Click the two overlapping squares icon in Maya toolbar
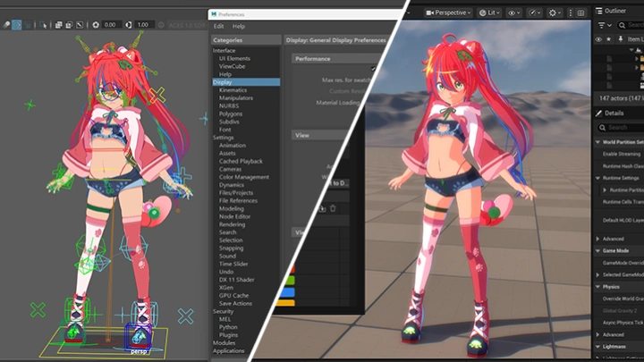Image resolution: width=644 pixels, height=362 pixels. [69, 25]
